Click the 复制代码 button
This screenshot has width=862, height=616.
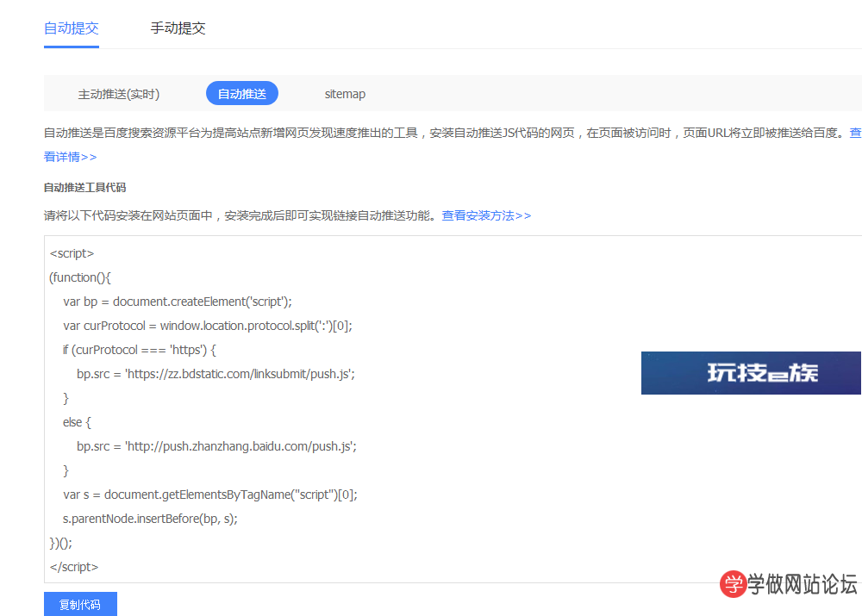80,605
